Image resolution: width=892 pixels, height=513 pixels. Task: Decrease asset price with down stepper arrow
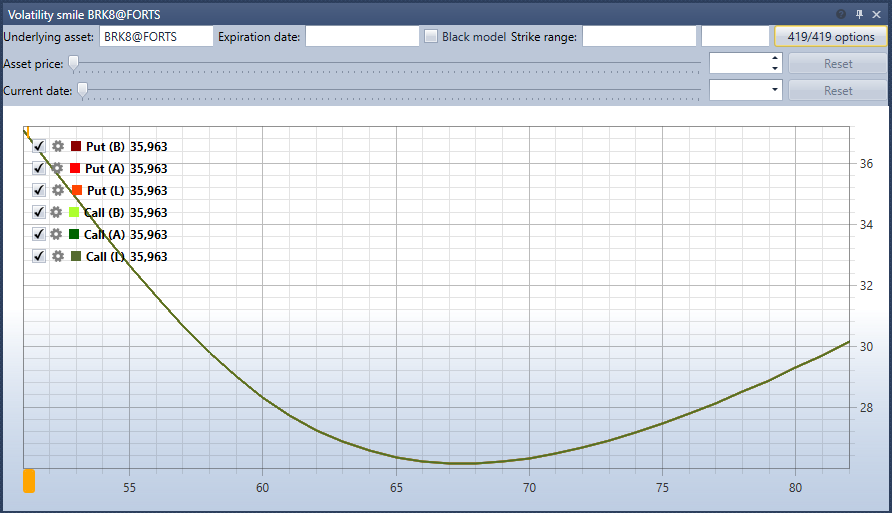point(775,68)
